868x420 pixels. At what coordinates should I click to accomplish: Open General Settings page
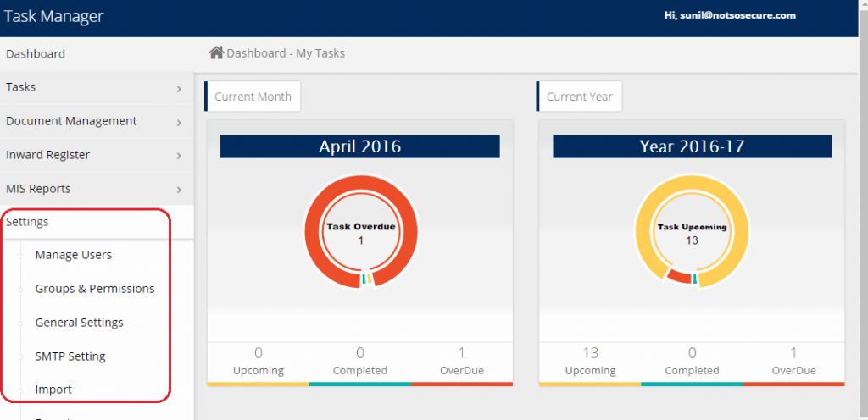79,322
